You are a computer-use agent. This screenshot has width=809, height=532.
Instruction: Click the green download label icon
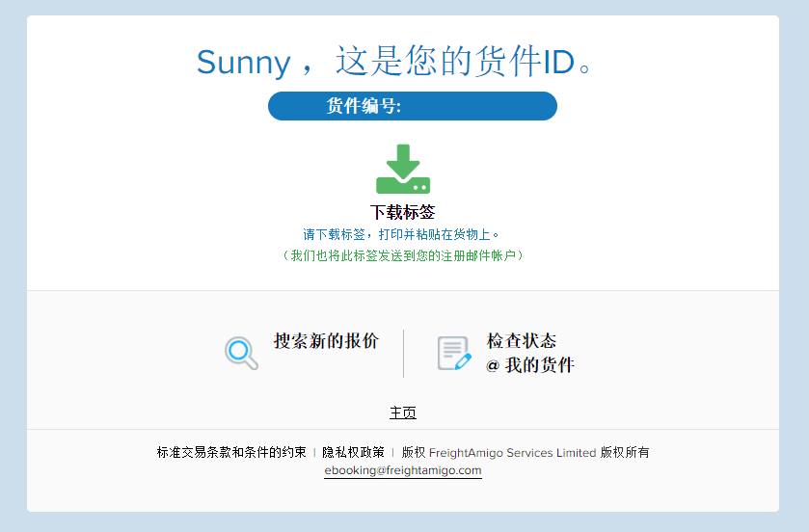click(403, 169)
